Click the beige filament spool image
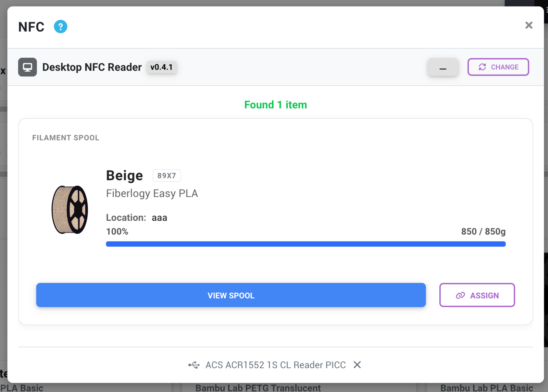Screen dimensions: 548x392 [70, 210]
